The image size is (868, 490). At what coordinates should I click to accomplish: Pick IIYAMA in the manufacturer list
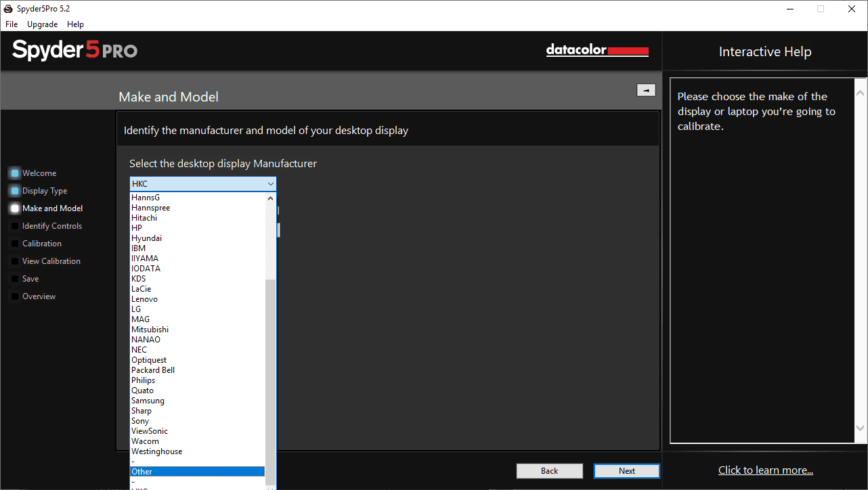pos(197,259)
